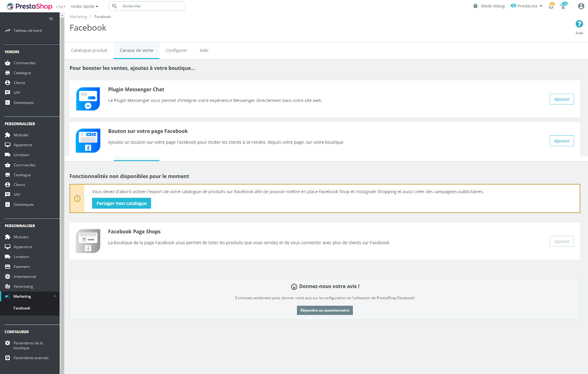Click the Mode debug label
Screen dimensions: 588x374
[x=493, y=6]
